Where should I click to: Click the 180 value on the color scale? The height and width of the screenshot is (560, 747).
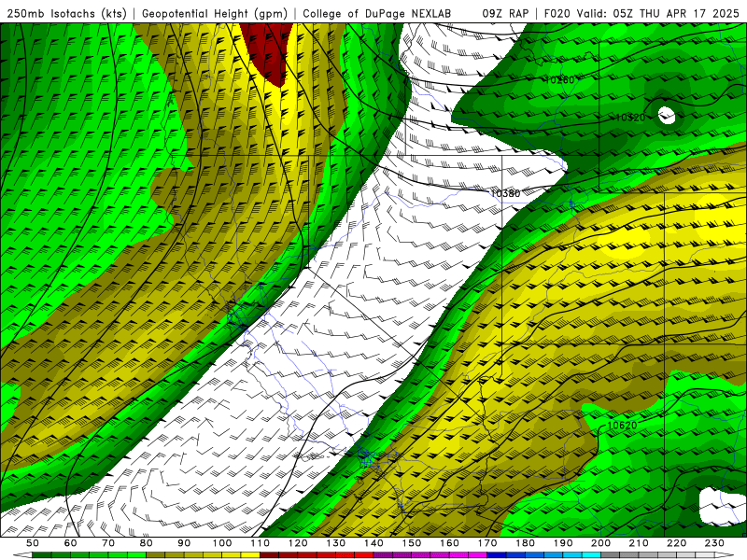coord(525,543)
